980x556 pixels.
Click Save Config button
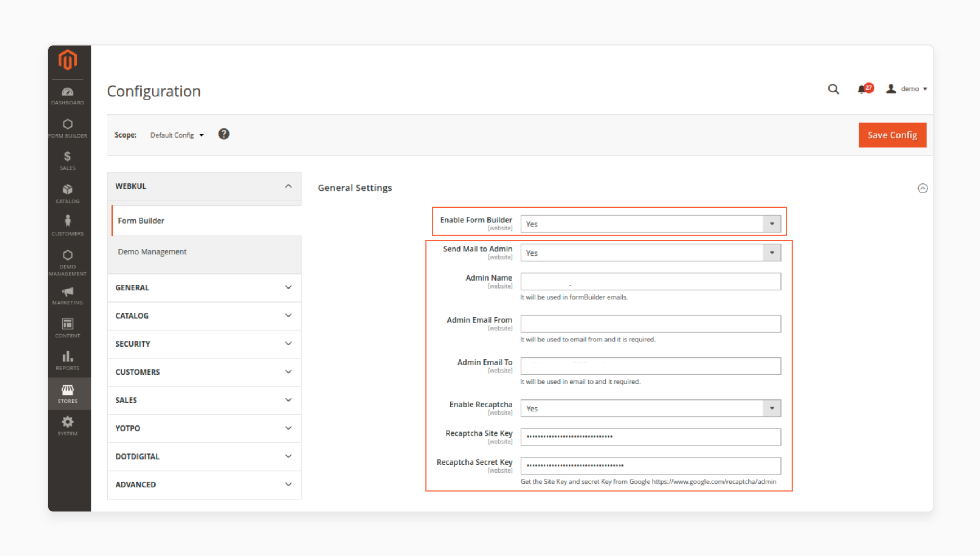(892, 135)
